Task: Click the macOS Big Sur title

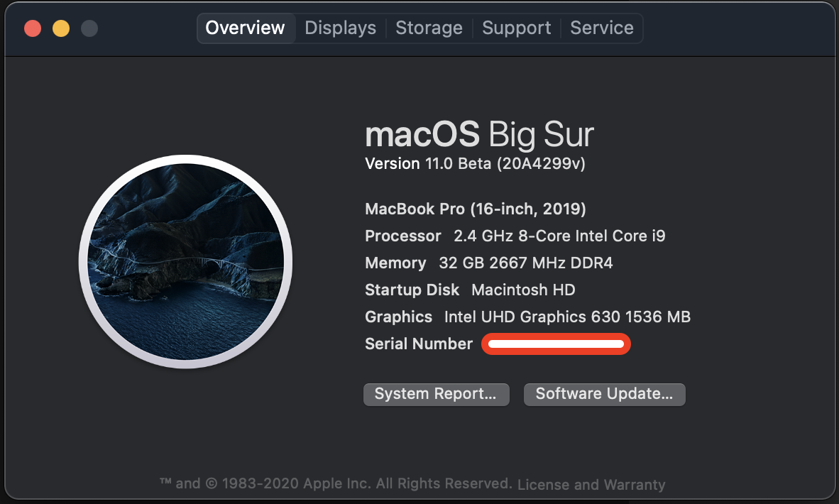Action: pos(479,133)
